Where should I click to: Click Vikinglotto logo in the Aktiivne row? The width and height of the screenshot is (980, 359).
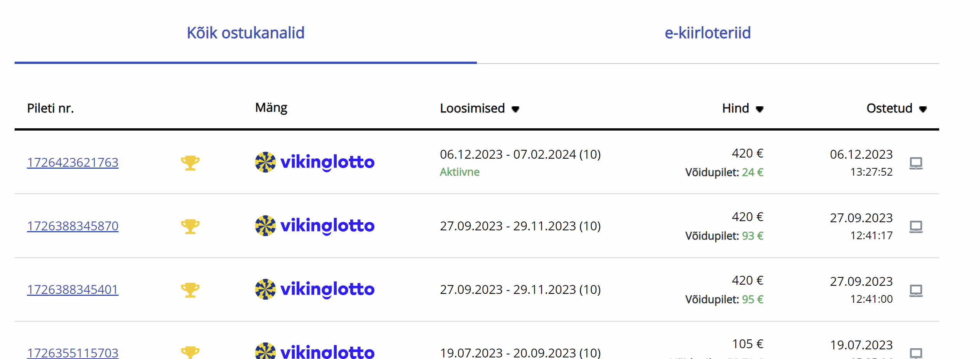click(314, 162)
